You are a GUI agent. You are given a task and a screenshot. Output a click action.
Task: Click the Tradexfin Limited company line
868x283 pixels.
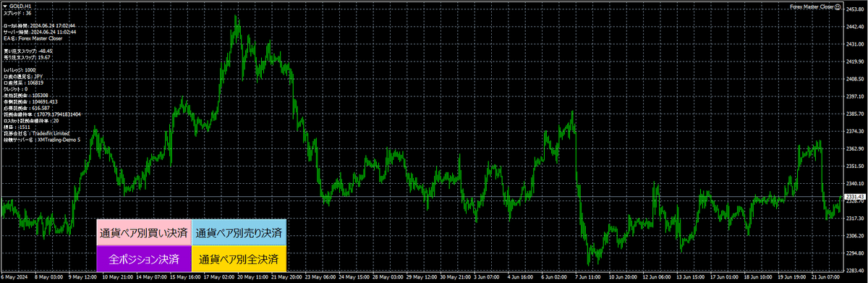point(36,133)
